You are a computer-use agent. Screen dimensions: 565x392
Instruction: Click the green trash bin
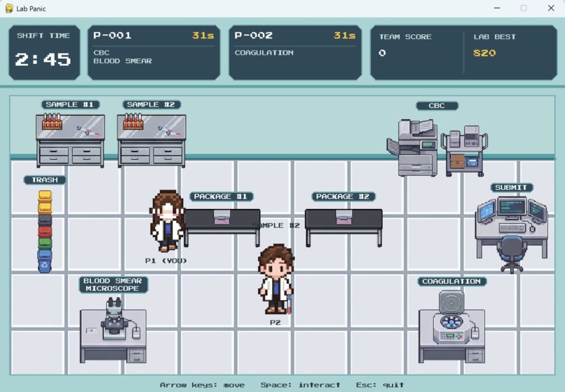pos(45,243)
